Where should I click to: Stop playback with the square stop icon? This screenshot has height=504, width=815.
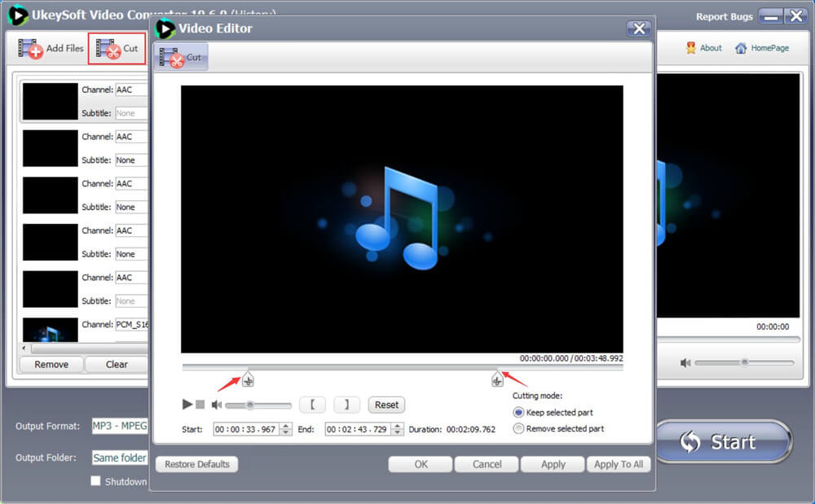point(200,405)
